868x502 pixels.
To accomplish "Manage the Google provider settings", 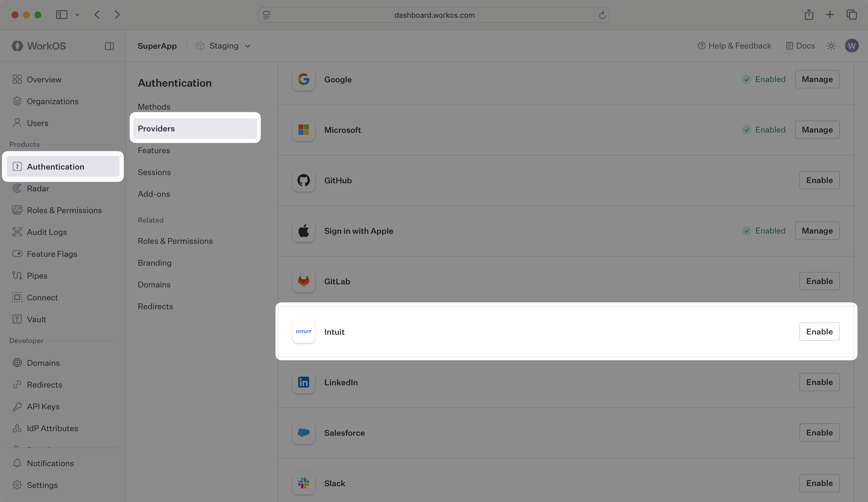I will point(817,79).
